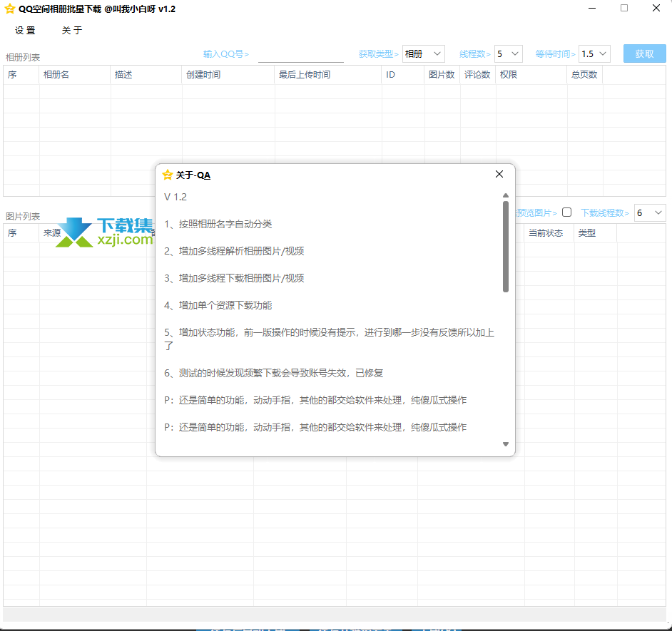This screenshot has width=672, height=631.
Task: Click the 总页数 column header
Action: pyautogui.click(x=584, y=75)
